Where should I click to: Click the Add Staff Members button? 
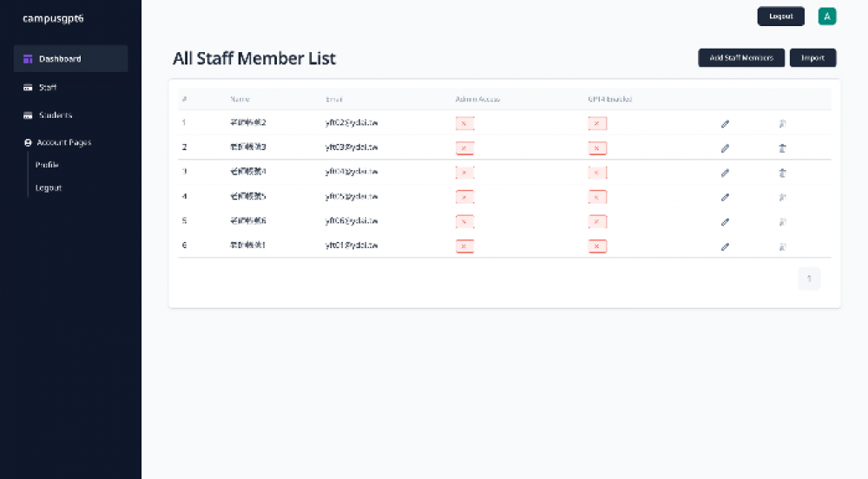[741, 58]
